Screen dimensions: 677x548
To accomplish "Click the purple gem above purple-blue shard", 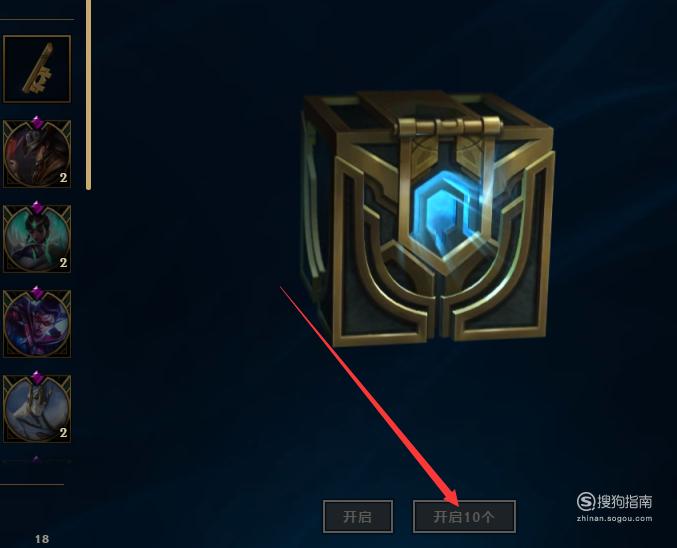I will (37, 292).
